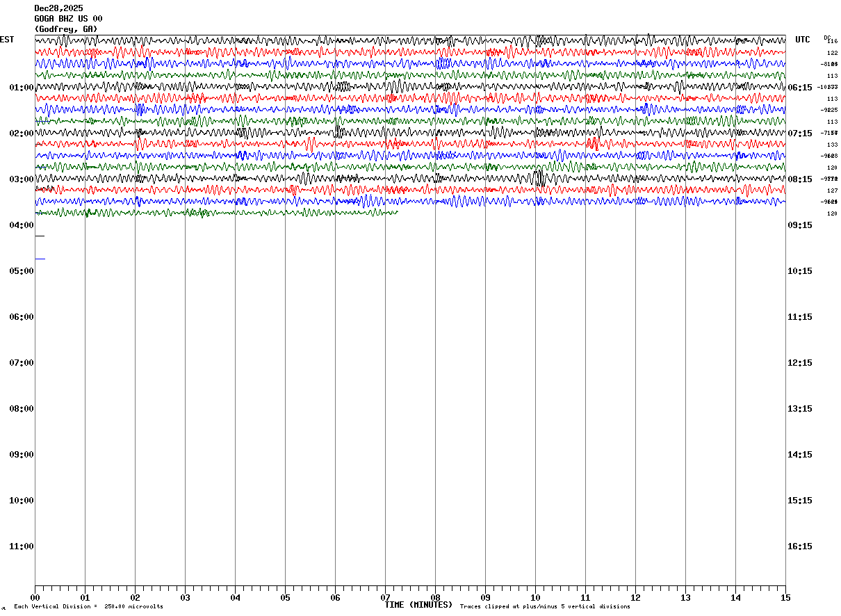Click the vertical division microvolts note
The height and width of the screenshot is (616, 841).
[x=88, y=606]
